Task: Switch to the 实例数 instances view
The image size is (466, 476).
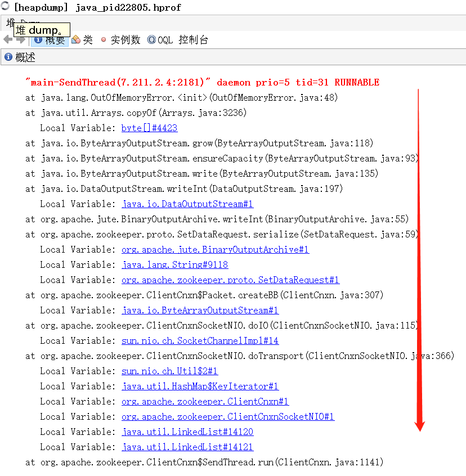Action: pos(120,40)
